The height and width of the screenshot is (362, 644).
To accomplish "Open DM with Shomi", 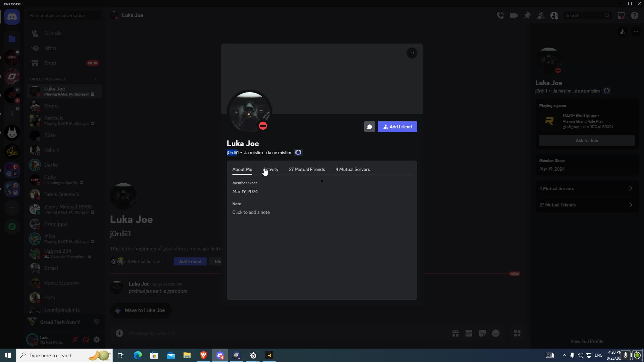I will (x=64, y=106).
